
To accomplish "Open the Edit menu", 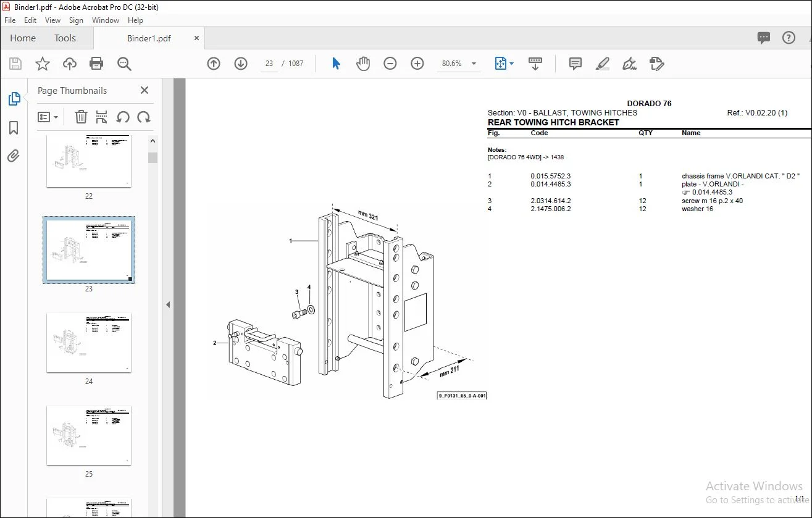I will coord(30,20).
